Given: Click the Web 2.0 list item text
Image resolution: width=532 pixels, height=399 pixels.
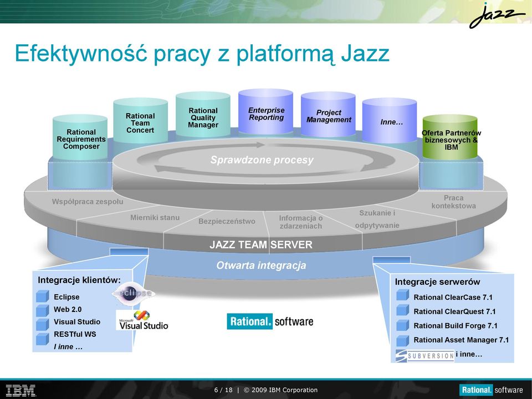Looking at the screenshot, I should click(68, 309).
